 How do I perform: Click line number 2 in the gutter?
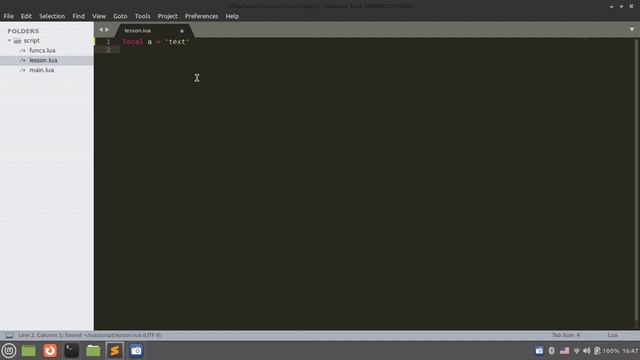(x=108, y=50)
